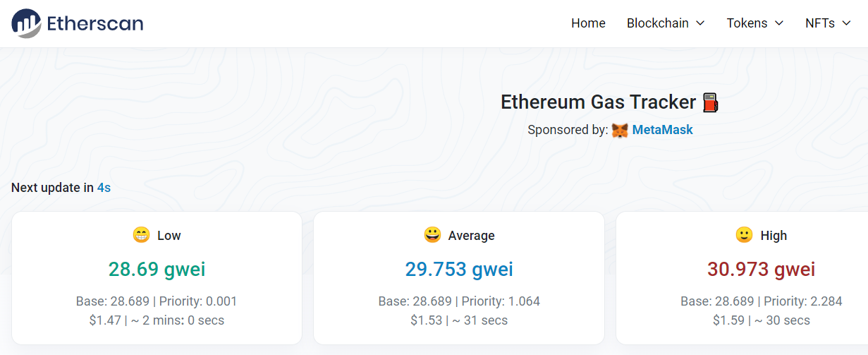Screen dimensions: 868x355
Task: Click the Etherscan brand name text
Action: click(94, 23)
